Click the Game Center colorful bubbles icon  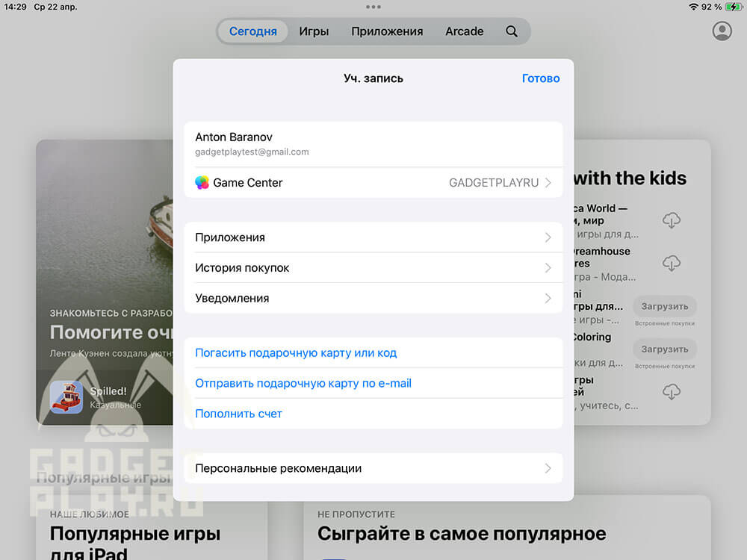[202, 182]
